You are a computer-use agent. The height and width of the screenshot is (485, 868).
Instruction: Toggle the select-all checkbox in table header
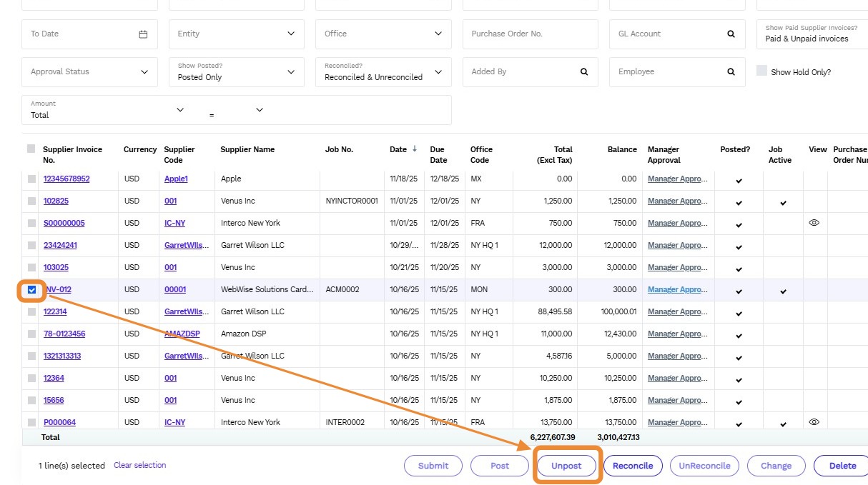31,149
